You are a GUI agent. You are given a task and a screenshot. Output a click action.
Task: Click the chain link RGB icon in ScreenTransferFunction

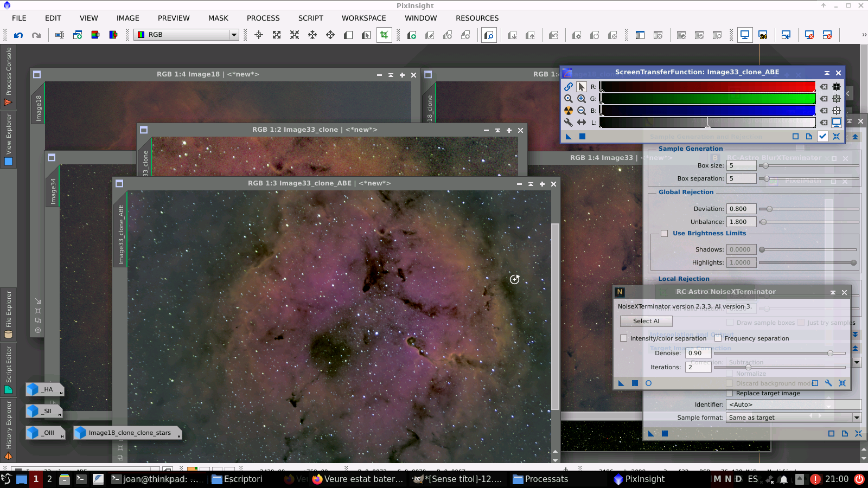569,86
